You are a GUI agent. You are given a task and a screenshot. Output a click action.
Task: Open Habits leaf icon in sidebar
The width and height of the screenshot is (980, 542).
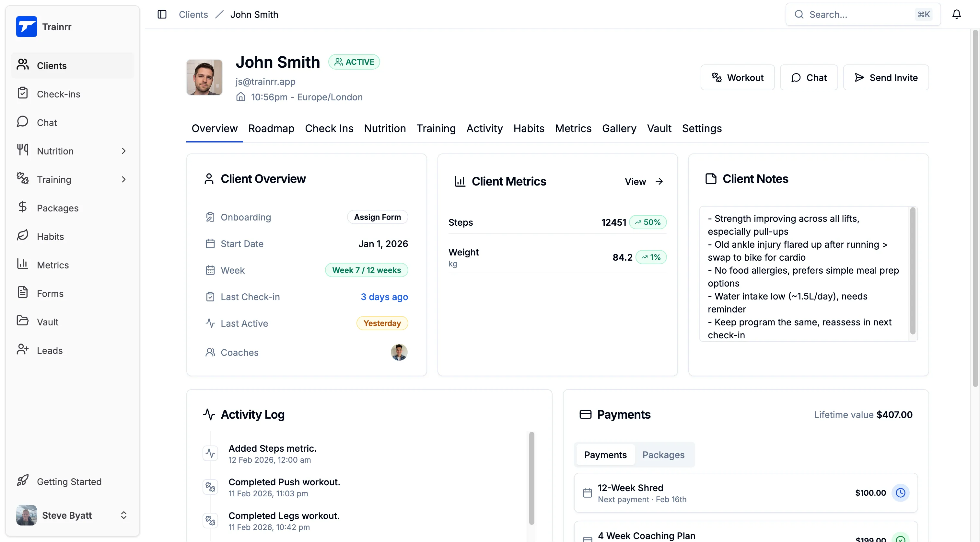click(22, 236)
